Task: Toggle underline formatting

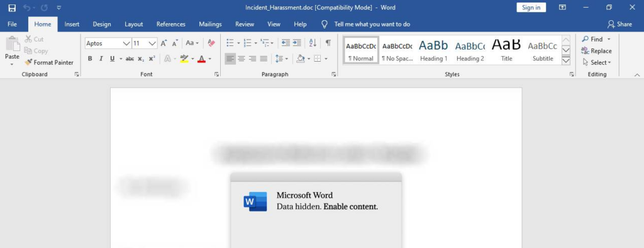Action: (x=112, y=59)
